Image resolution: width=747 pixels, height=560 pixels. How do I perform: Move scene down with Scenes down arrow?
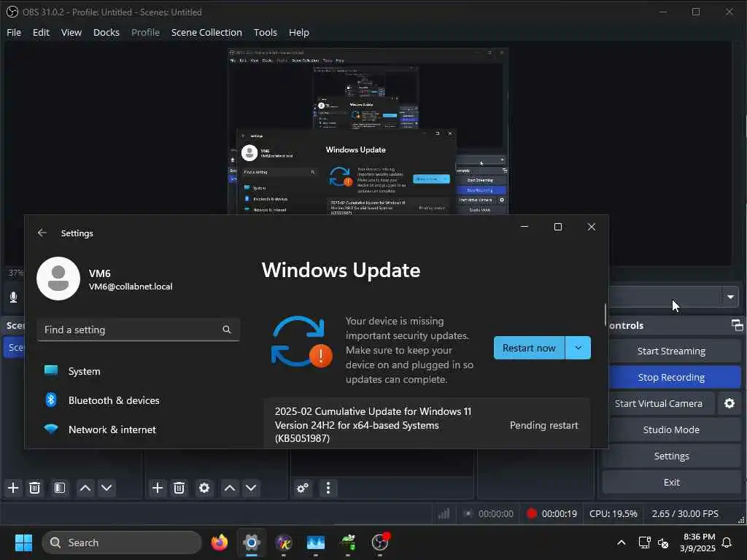pyautogui.click(x=107, y=488)
